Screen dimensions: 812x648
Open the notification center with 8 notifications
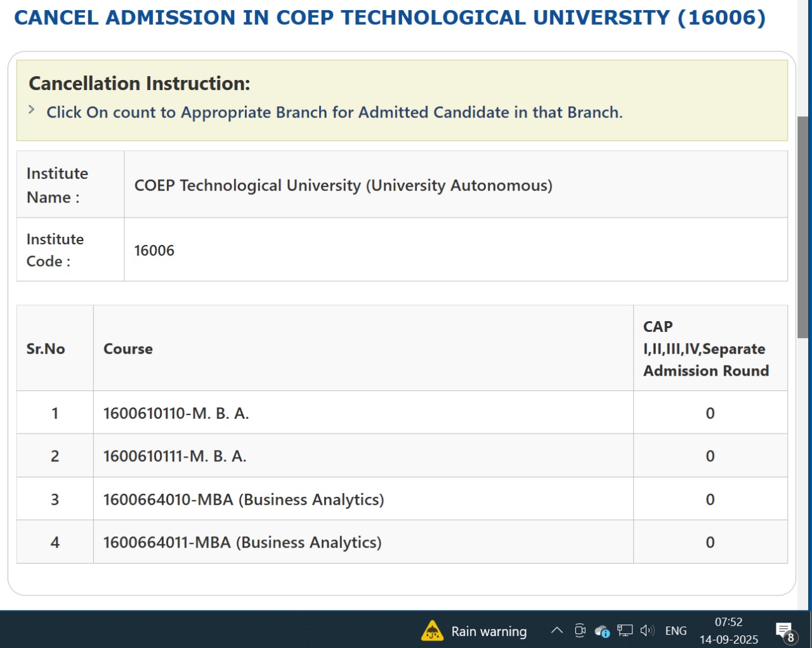coord(785,631)
